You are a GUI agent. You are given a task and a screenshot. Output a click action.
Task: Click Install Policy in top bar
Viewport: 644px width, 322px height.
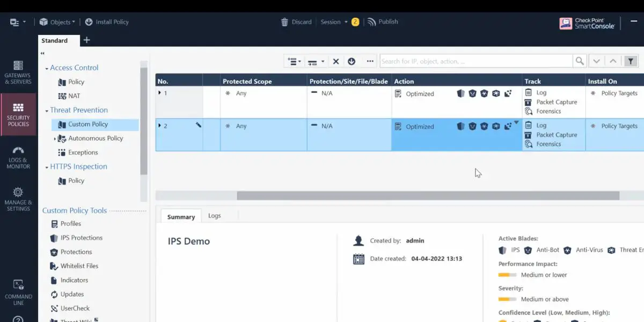click(107, 22)
